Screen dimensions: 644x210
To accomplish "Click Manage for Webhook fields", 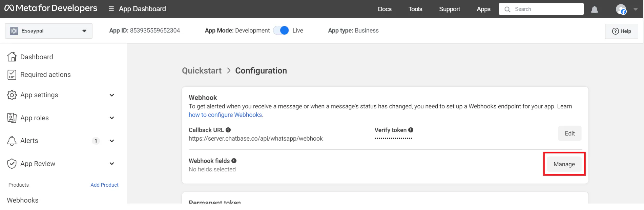I will 564,164.
